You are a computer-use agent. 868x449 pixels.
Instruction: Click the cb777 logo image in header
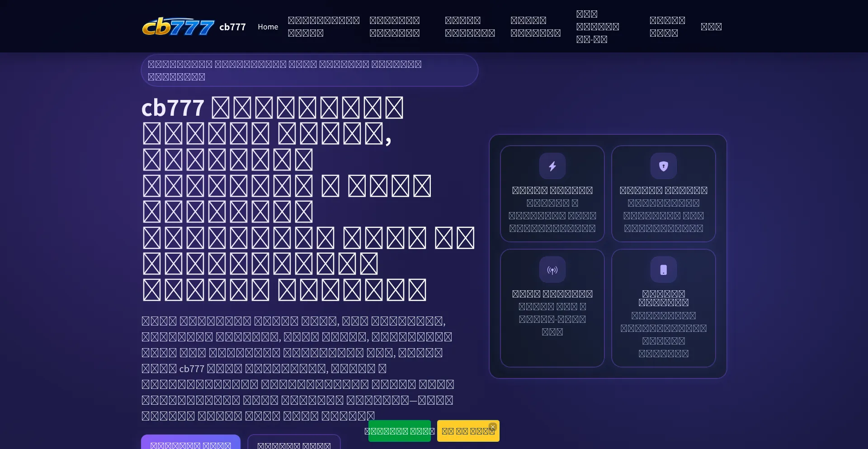point(178,27)
